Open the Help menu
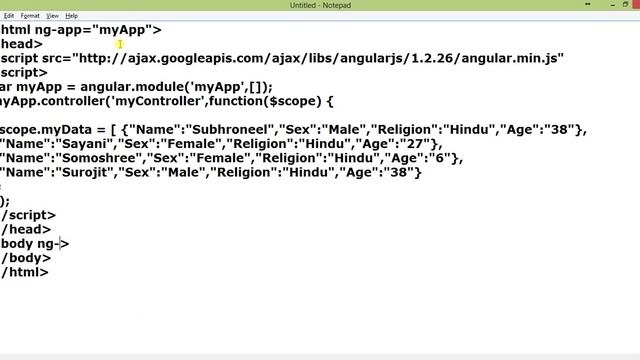The height and width of the screenshot is (360, 640). (x=71, y=16)
